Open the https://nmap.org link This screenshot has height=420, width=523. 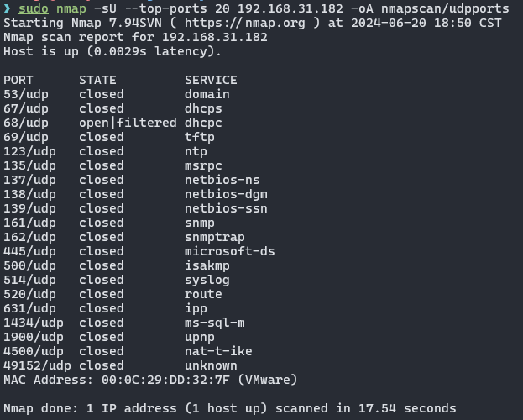tap(245, 23)
